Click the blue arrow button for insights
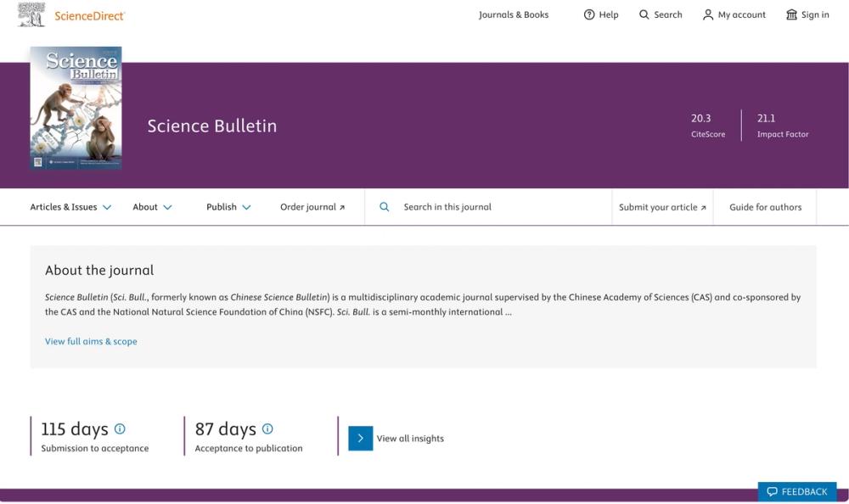The image size is (849, 504). point(361,439)
